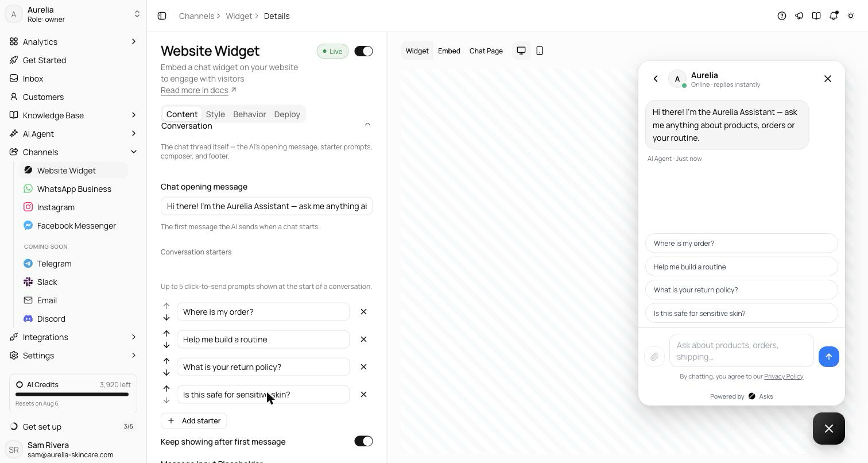
Task: Click the floating widget launcher close button
Action: click(829, 429)
